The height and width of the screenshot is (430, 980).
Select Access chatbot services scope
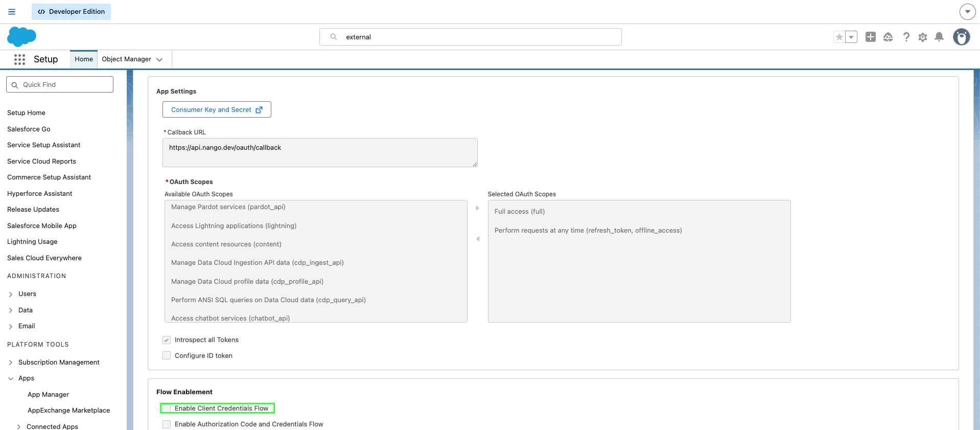click(x=230, y=319)
